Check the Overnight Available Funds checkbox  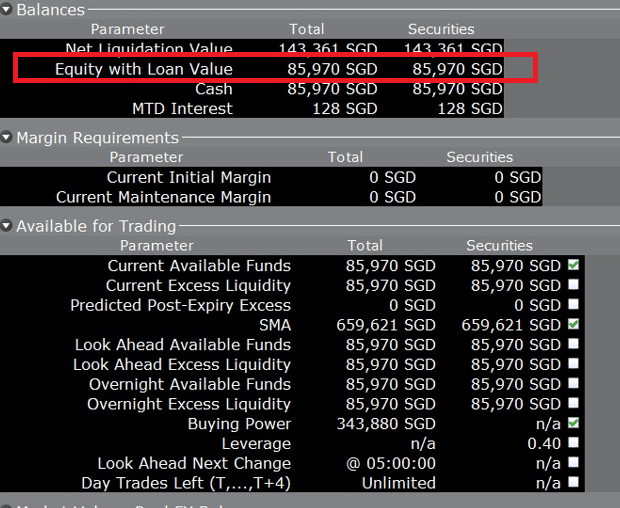click(573, 385)
